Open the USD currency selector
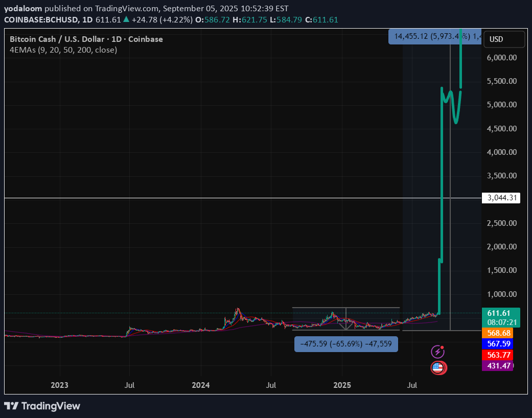 (x=504, y=39)
